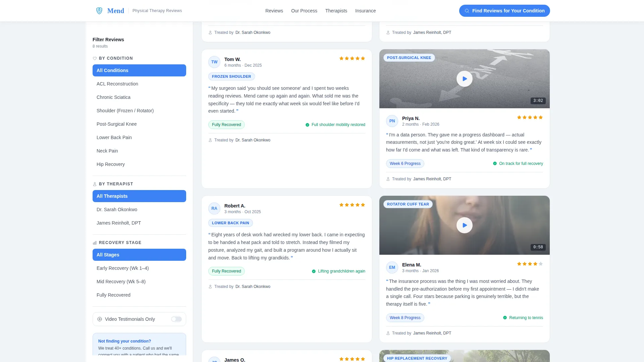
Task: Go to the Insurance nav link
Action: click(x=365, y=11)
